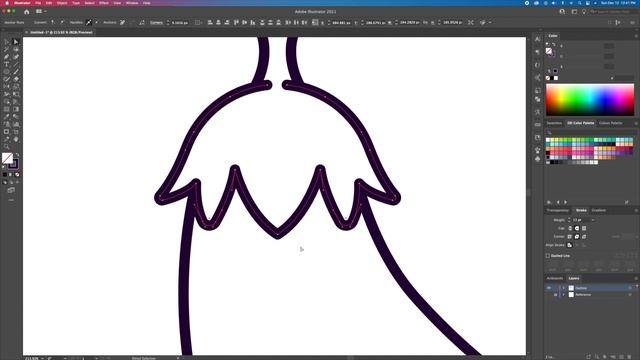Select Butt Cap stroke option
640x360 pixels.
[570, 229]
